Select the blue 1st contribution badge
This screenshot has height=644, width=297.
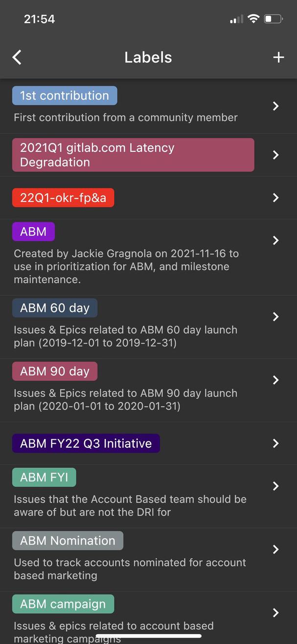click(x=64, y=95)
